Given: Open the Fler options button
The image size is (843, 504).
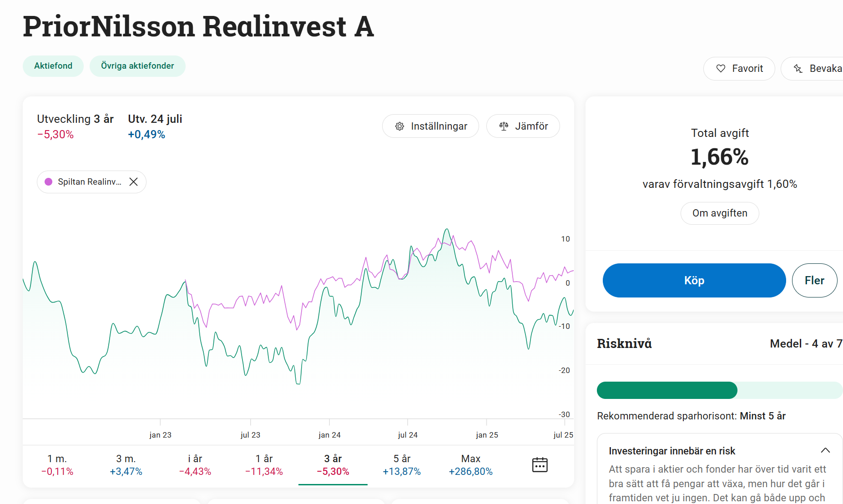Looking at the screenshot, I should [x=814, y=281].
